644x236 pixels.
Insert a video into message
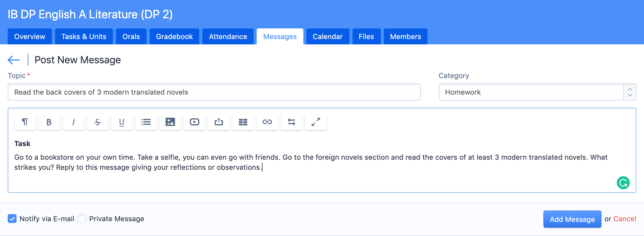[195, 122]
